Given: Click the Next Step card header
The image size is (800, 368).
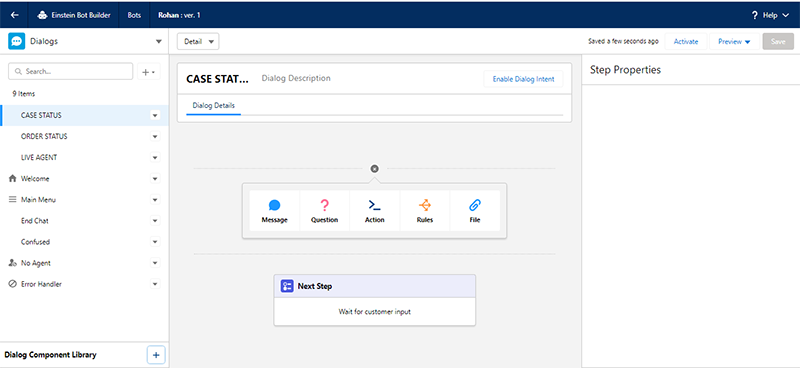Looking at the screenshot, I should 374,286.
